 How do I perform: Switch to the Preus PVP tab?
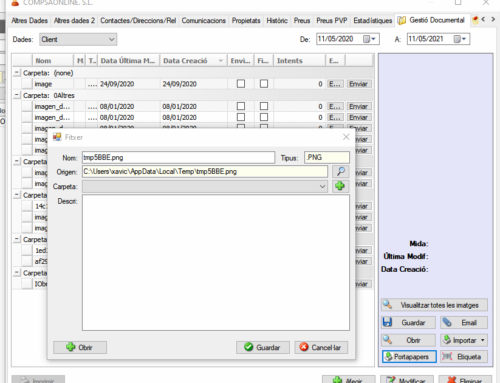[x=332, y=21]
